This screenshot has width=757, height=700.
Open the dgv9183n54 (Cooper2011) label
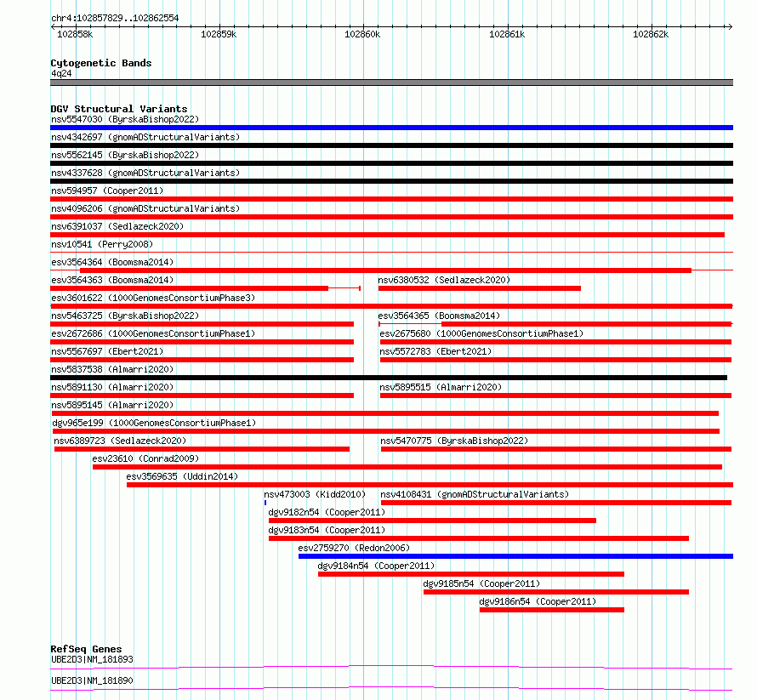click(327, 530)
